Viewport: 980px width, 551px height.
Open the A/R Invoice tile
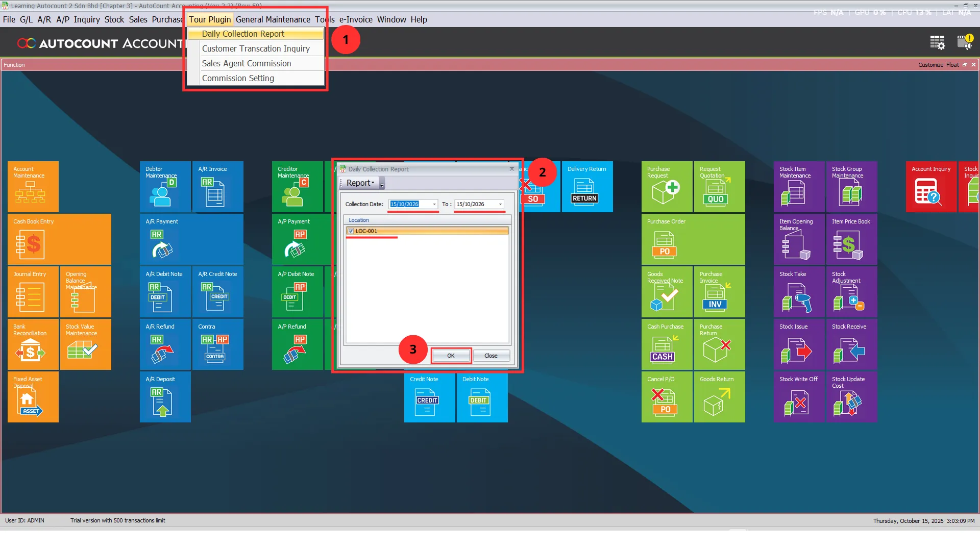click(x=218, y=187)
